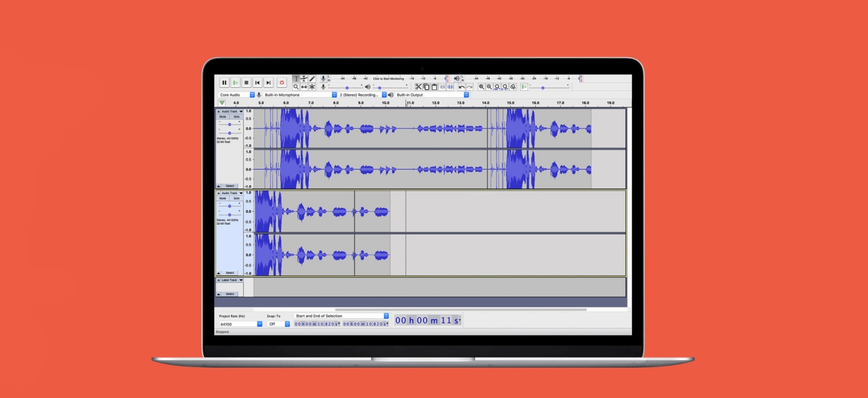868x398 pixels.
Task: Click 'Click to Start Monitoring' meter
Action: pyautogui.click(x=388, y=79)
